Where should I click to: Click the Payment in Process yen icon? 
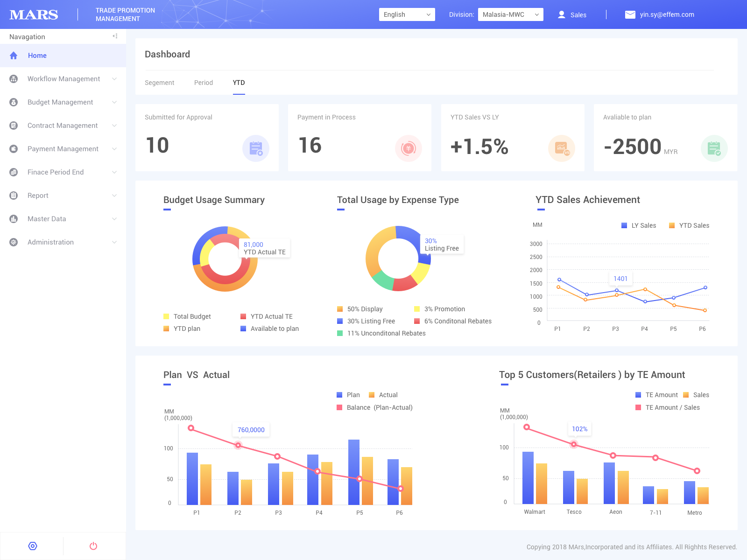click(409, 148)
